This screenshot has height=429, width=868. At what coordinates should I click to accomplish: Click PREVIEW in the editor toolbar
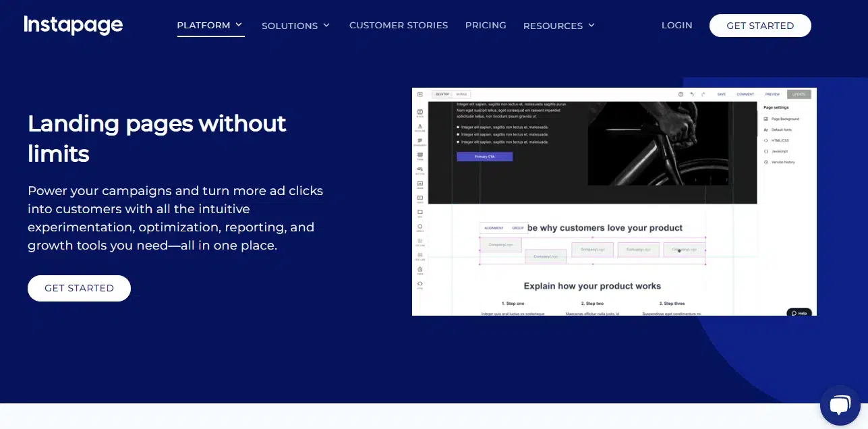(772, 94)
